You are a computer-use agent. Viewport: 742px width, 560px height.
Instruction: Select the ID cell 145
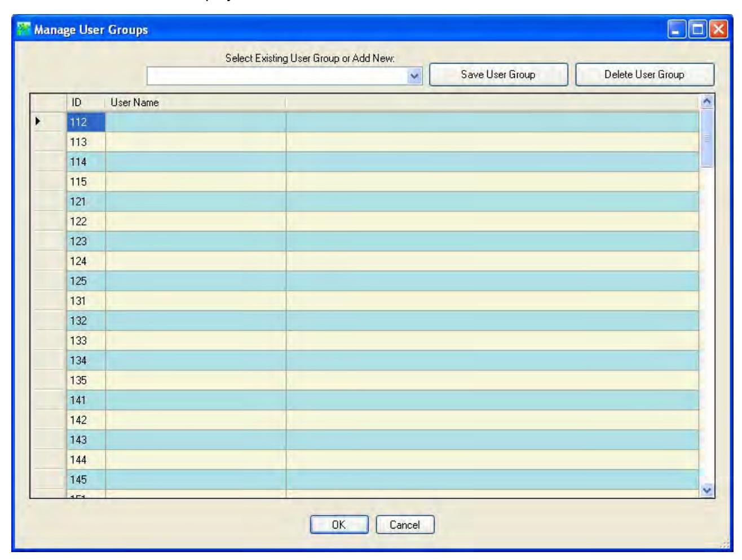point(86,479)
